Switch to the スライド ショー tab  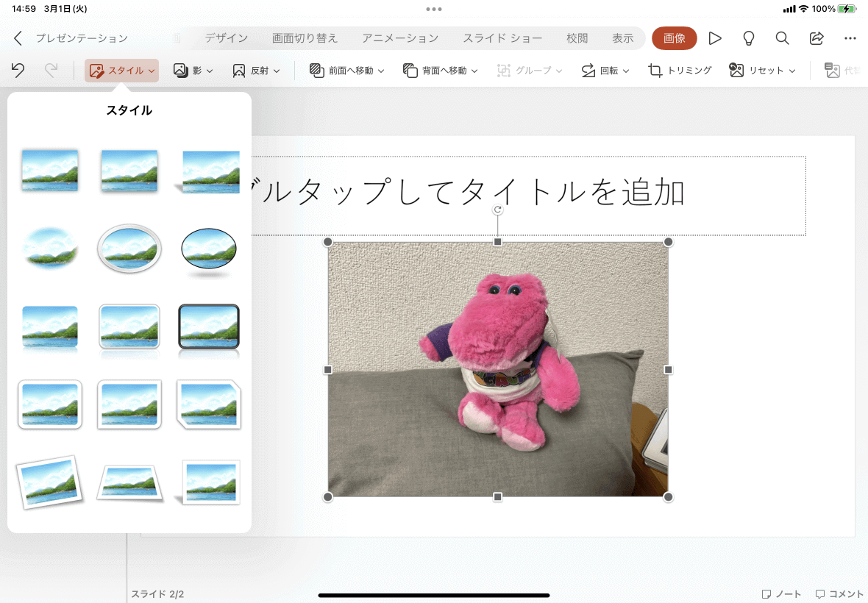502,38
